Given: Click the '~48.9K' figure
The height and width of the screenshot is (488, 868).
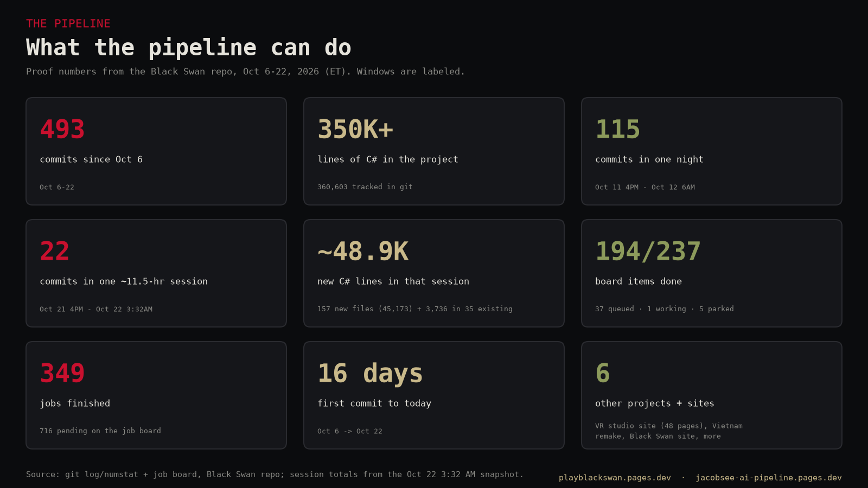Looking at the screenshot, I should point(363,251).
